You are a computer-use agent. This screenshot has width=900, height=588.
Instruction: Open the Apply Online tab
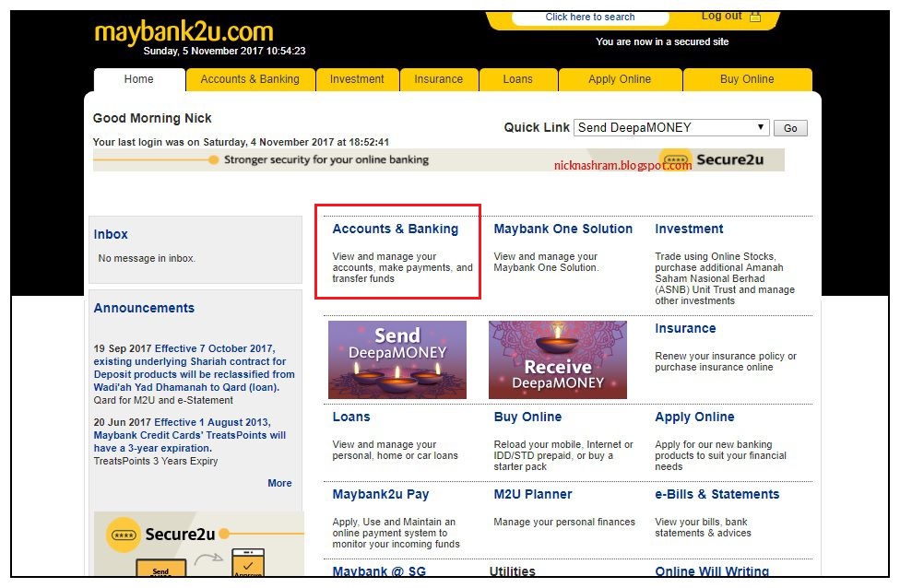pyautogui.click(x=620, y=79)
